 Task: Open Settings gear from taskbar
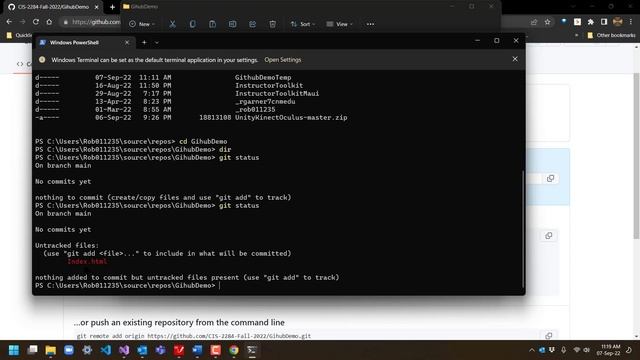tap(87, 350)
